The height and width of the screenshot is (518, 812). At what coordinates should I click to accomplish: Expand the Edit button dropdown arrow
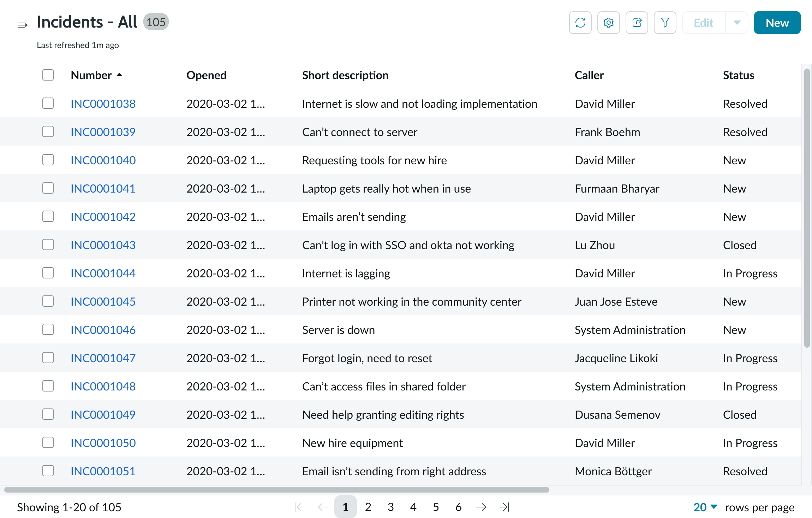click(x=737, y=23)
